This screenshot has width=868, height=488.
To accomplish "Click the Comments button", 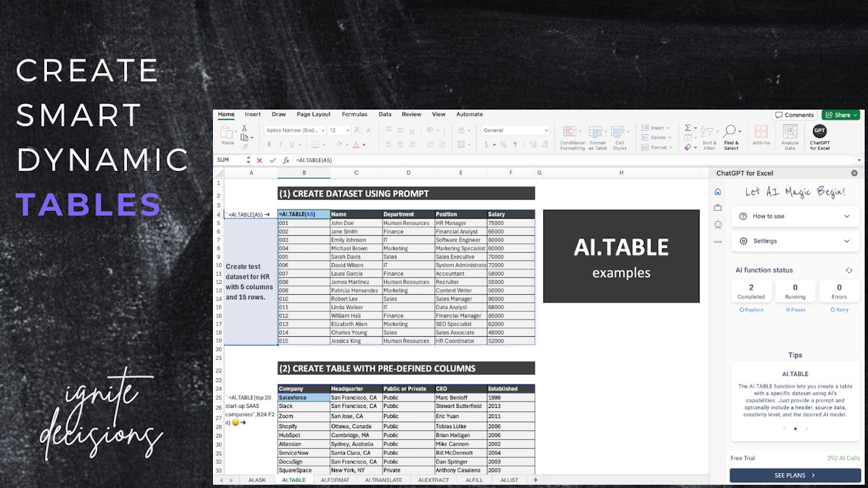I will coord(794,115).
